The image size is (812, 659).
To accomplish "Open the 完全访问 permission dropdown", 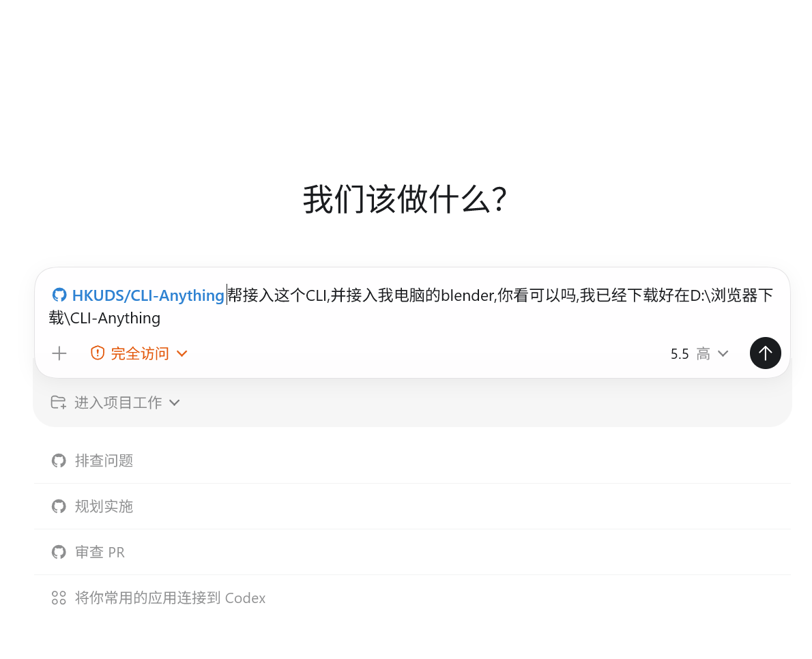I will (139, 353).
